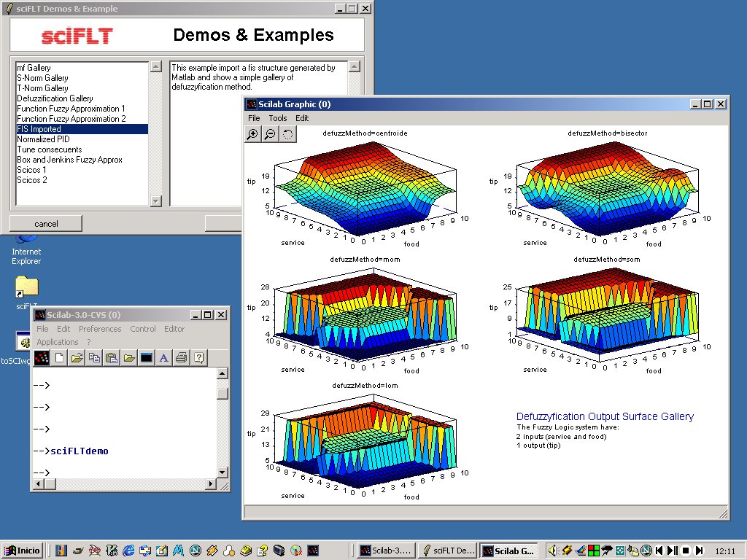The height and width of the screenshot is (560, 747).
Task: Click the Netscape icon in quick launch bar
Action: pyautogui.click(x=196, y=551)
